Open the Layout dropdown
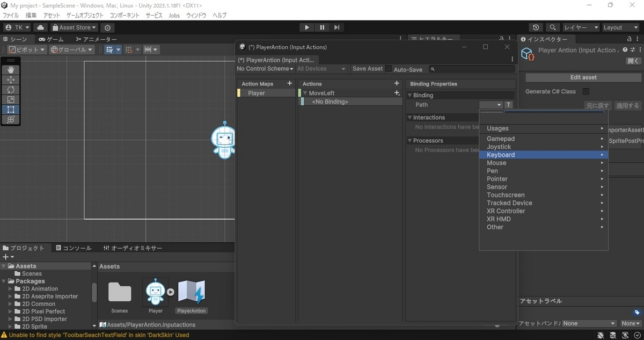The image size is (644, 340). click(617, 27)
